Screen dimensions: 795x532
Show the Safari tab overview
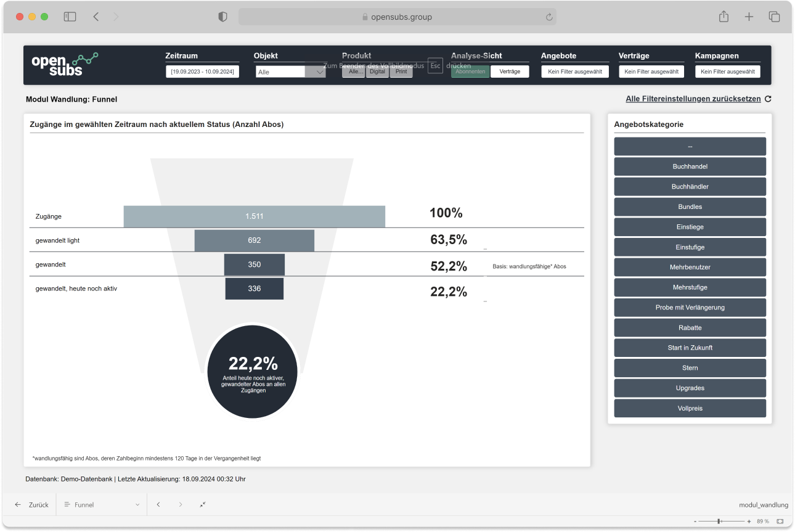tap(774, 17)
